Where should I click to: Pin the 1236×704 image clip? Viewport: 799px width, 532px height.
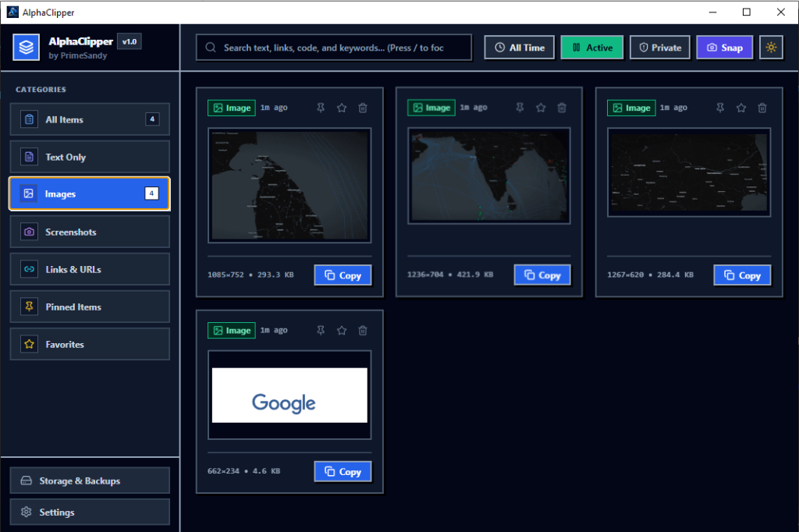520,108
